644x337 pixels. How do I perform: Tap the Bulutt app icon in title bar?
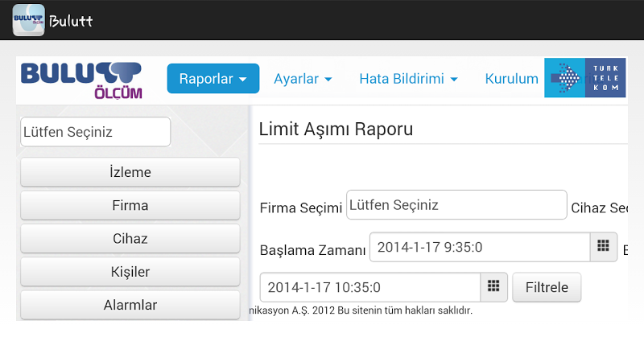coord(29,20)
